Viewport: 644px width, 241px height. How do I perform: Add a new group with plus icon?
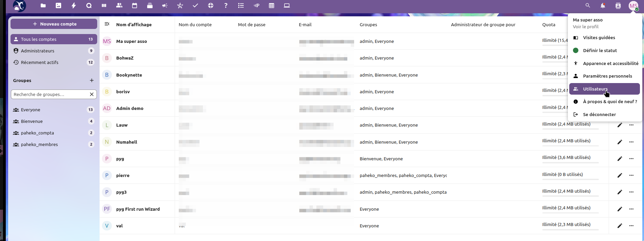[x=91, y=80]
